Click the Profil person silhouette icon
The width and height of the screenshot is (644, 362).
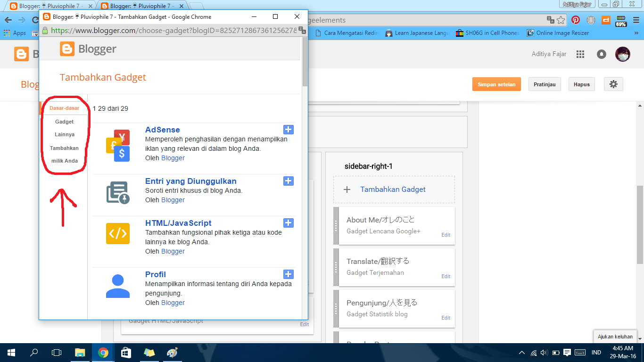118,286
